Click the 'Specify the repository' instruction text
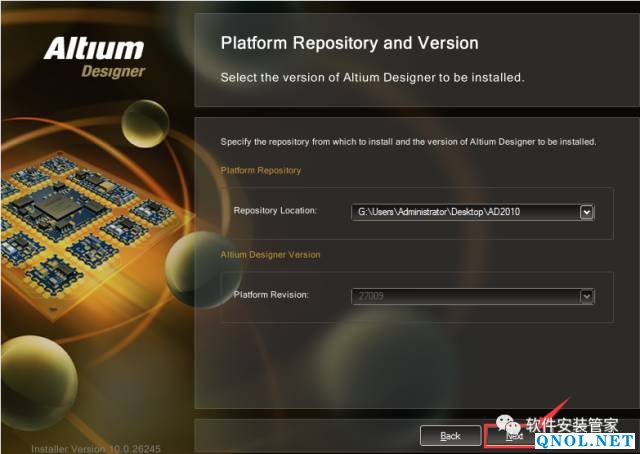The image size is (640, 454). (x=408, y=142)
